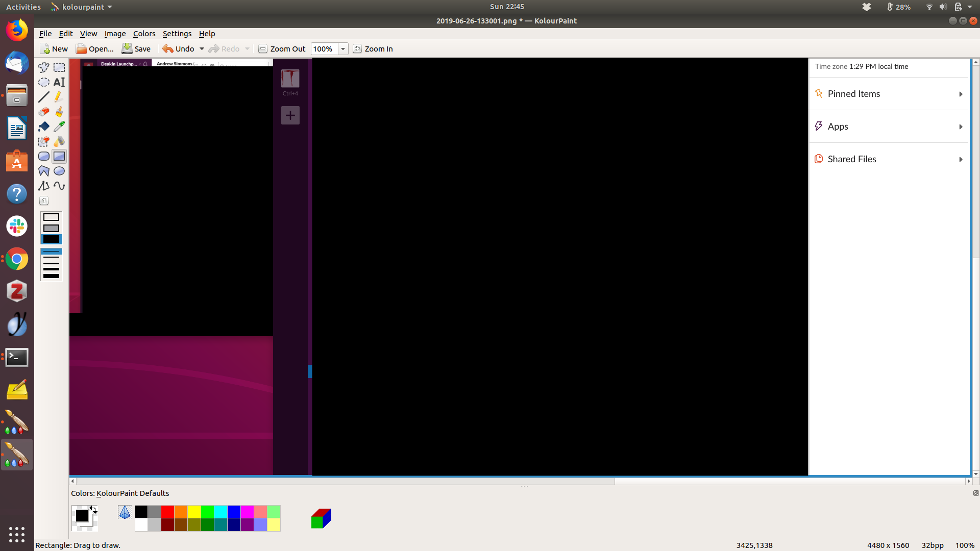Open the Image menu
This screenshot has height=551, width=980.
tap(115, 34)
